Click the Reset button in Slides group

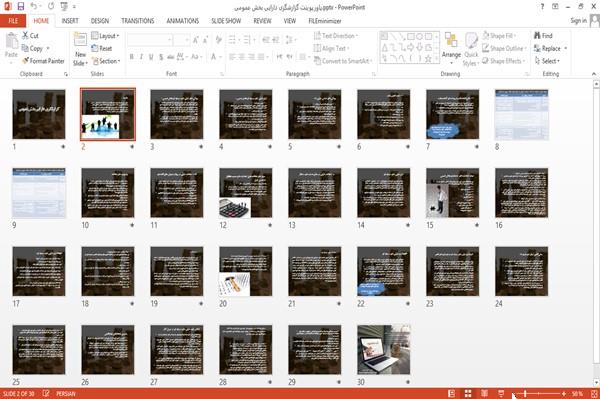(x=102, y=48)
